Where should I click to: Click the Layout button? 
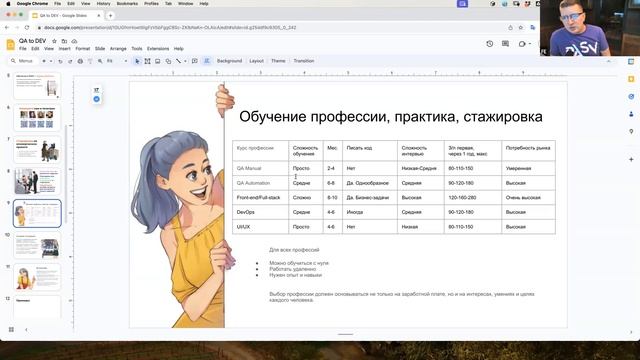click(256, 61)
